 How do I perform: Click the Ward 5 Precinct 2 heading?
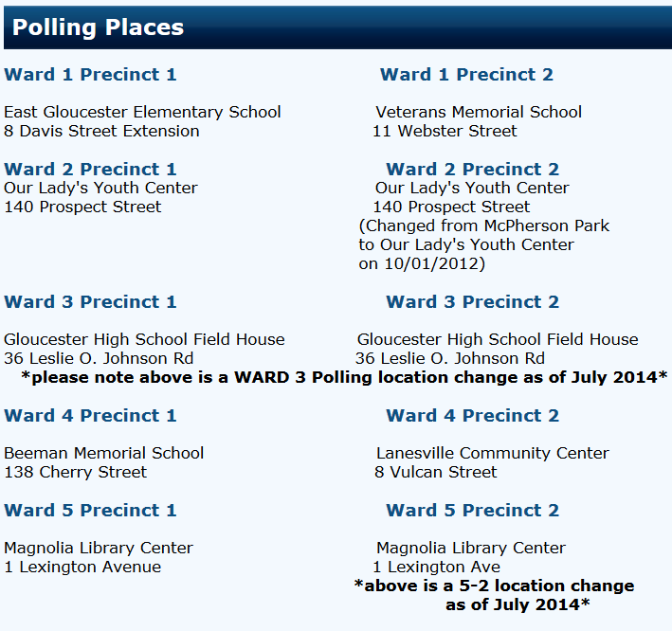pyautogui.click(x=472, y=511)
